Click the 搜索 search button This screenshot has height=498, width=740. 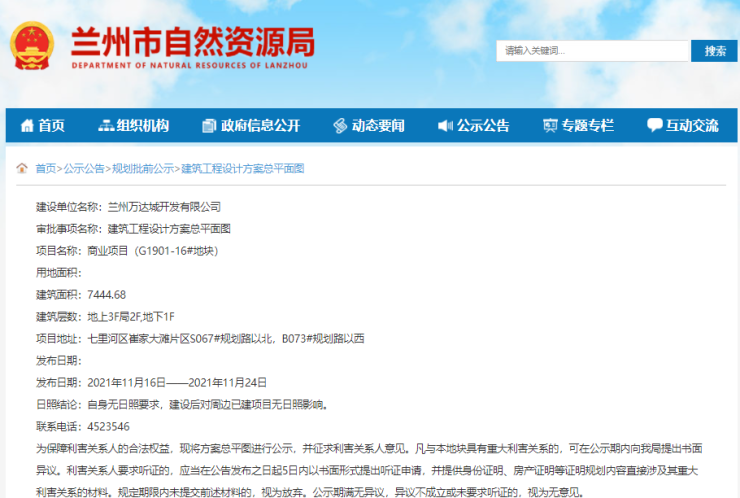[x=714, y=51]
